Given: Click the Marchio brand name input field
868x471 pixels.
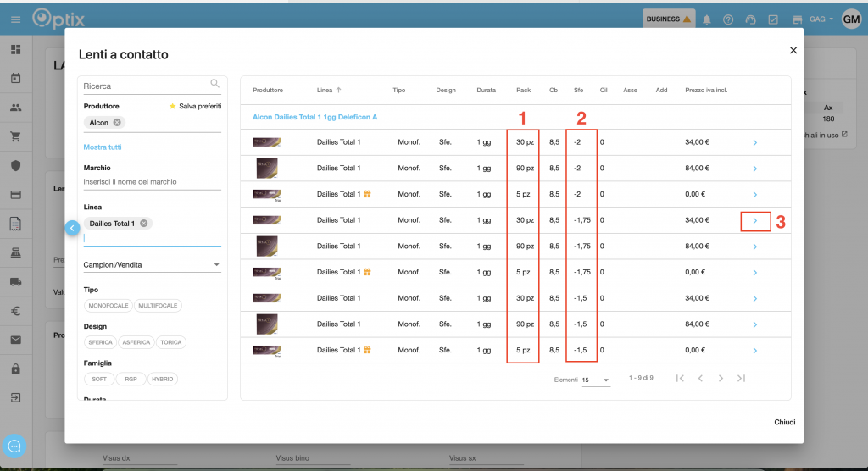Looking at the screenshot, I should [x=152, y=182].
